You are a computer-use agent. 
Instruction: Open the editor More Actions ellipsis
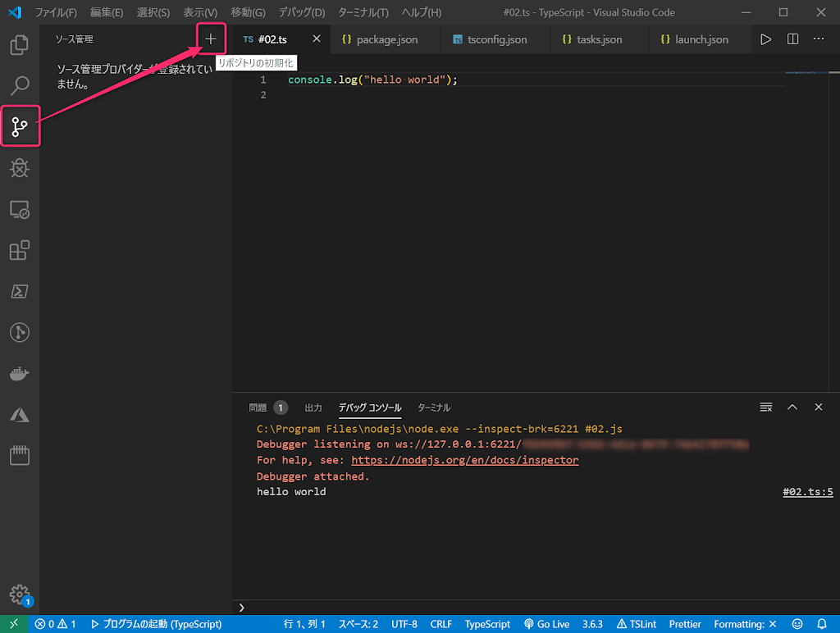click(819, 39)
